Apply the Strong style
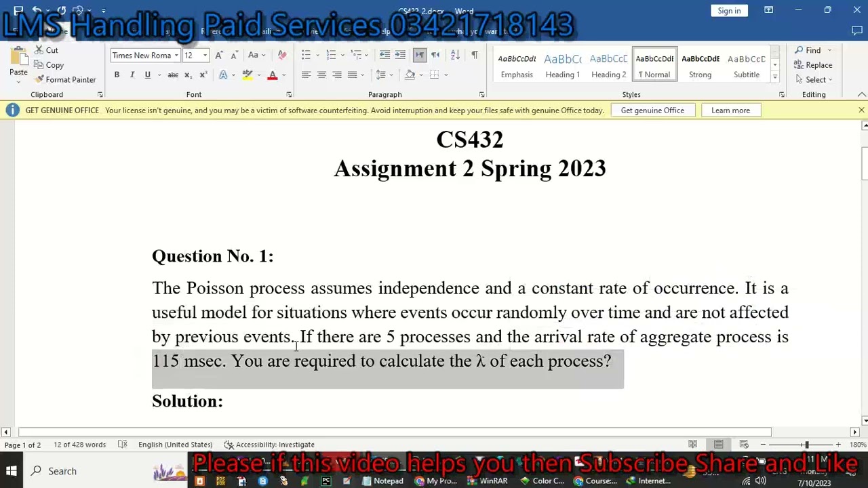 click(x=701, y=65)
